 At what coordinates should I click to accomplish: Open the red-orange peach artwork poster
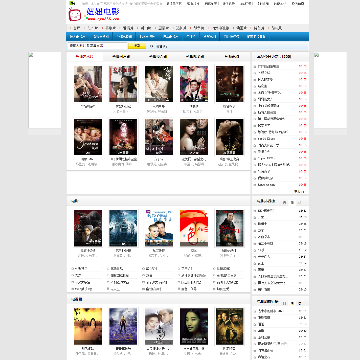pos(194,228)
